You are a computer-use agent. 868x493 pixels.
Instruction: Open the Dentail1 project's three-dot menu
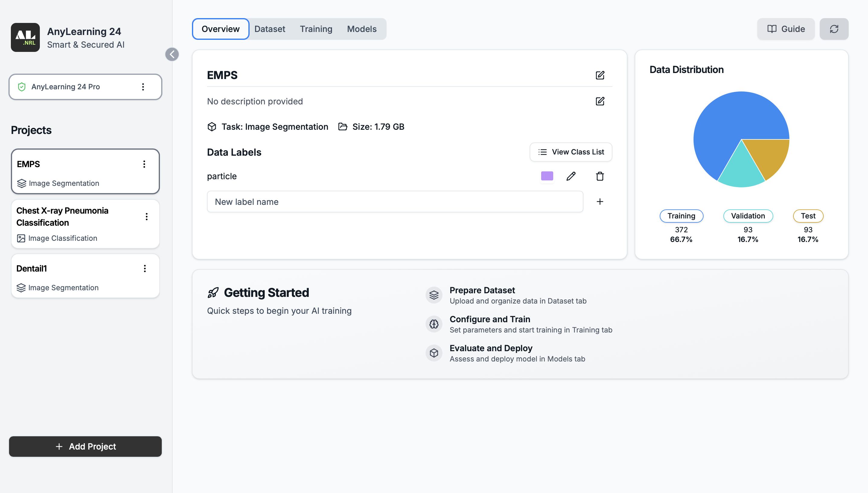pyautogui.click(x=145, y=269)
